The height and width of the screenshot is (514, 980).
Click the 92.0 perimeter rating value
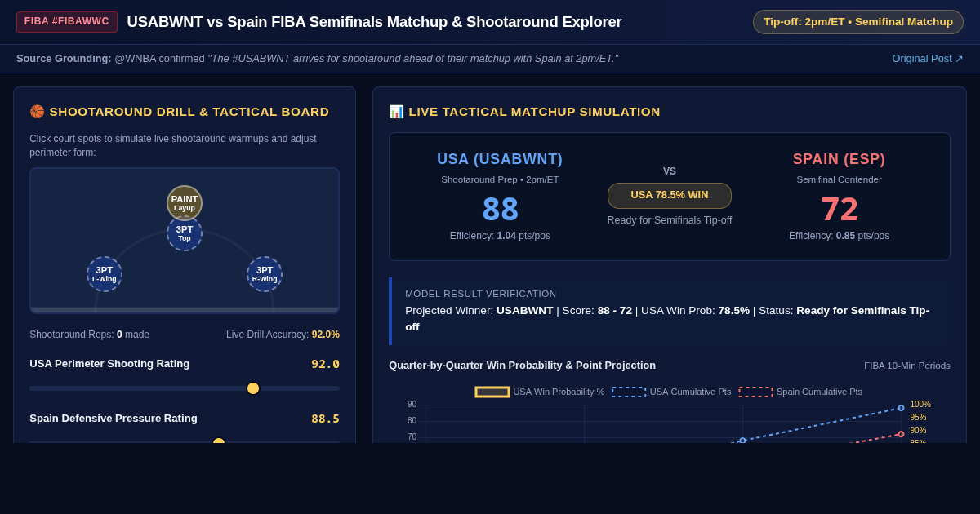(325, 364)
